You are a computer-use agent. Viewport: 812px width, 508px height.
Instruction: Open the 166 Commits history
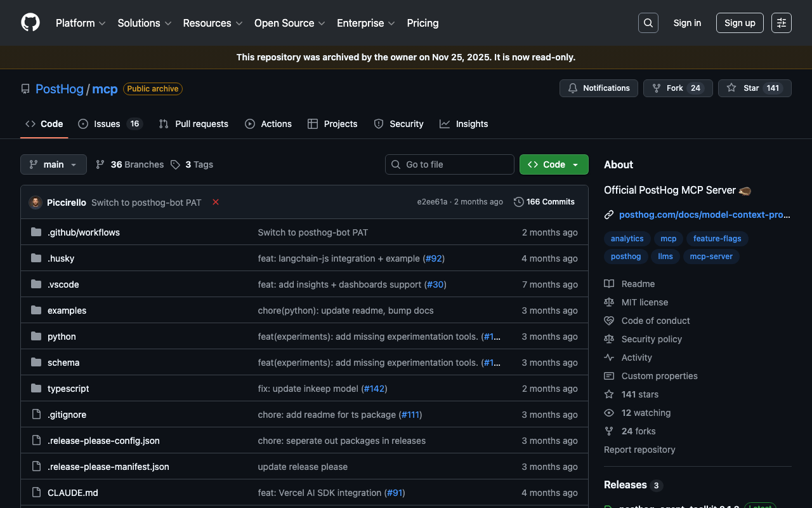544,202
